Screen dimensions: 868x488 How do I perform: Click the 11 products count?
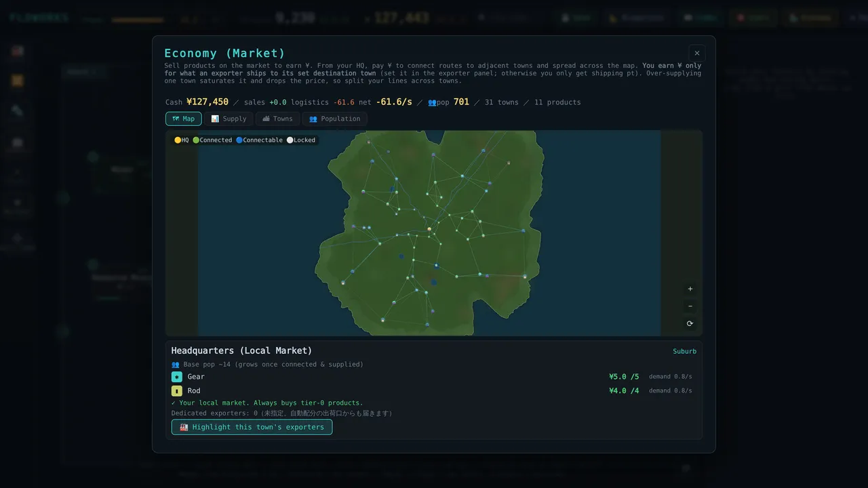(x=557, y=102)
